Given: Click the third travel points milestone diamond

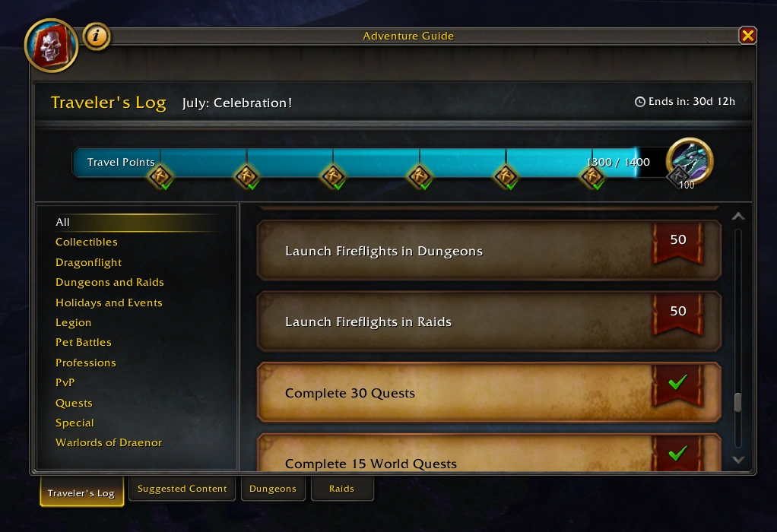Looking at the screenshot, I should [332, 176].
